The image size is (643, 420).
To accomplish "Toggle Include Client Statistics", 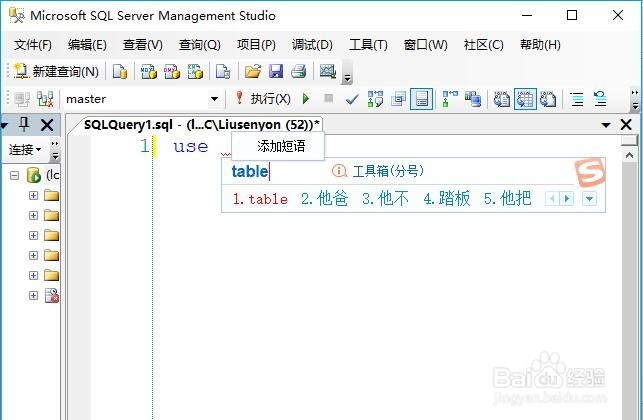I will point(473,99).
